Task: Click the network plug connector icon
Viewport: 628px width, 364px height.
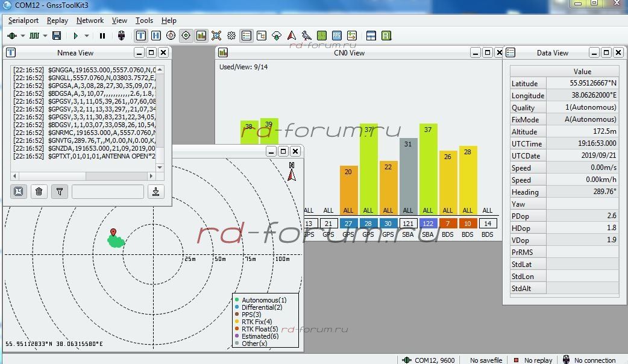Action: [121, 36]
